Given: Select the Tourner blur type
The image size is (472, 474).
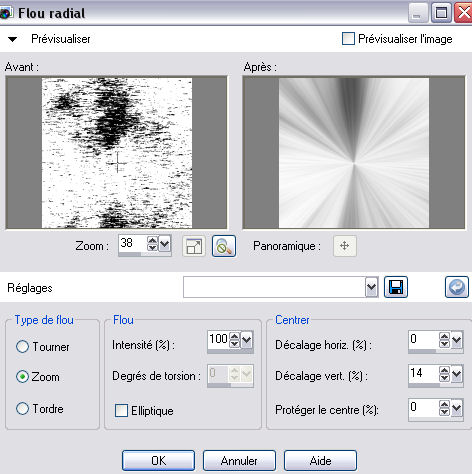Looking at the screenshot, I should (x=22, y=347).
